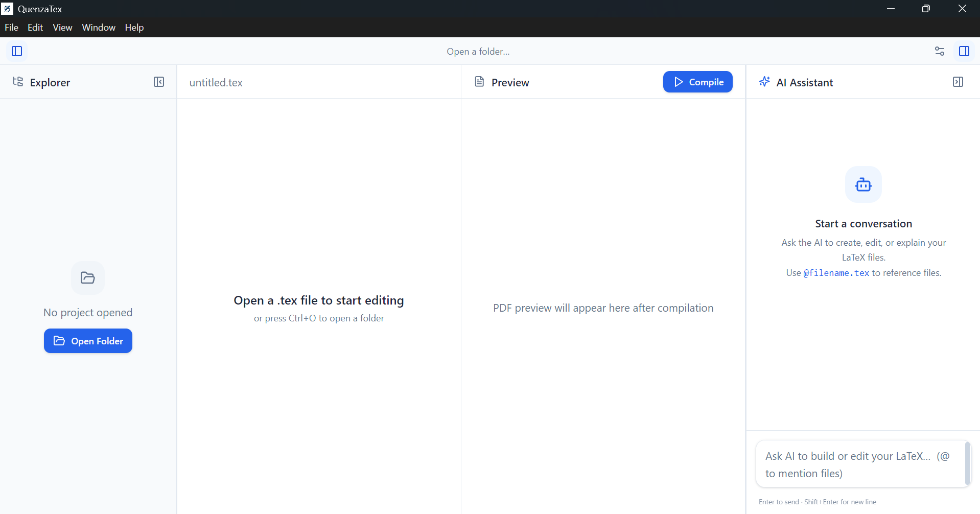Image resolution: width=980 pixels, height=514 pixels.
Task: Open the settings sliders icon
Action: [x=940, y=51]
